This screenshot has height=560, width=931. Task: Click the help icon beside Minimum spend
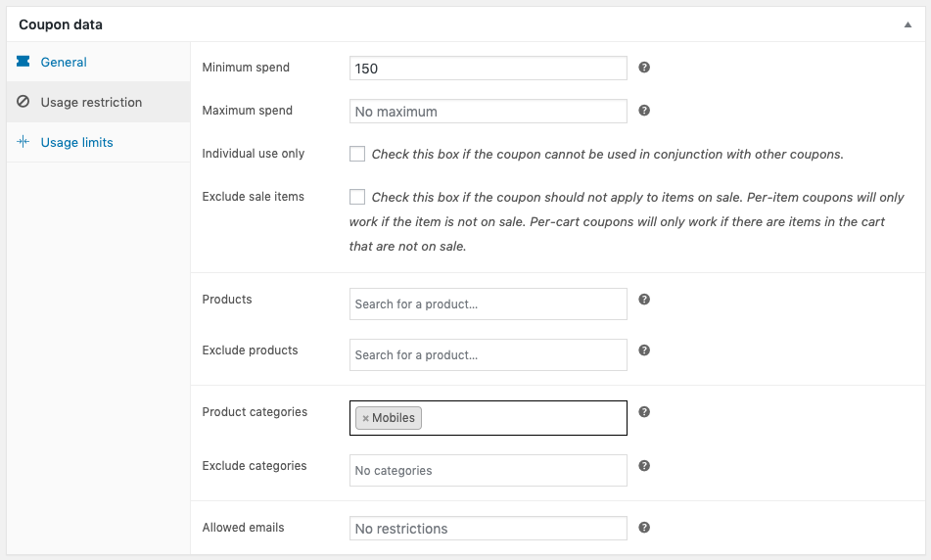click(x=644, y=68)
